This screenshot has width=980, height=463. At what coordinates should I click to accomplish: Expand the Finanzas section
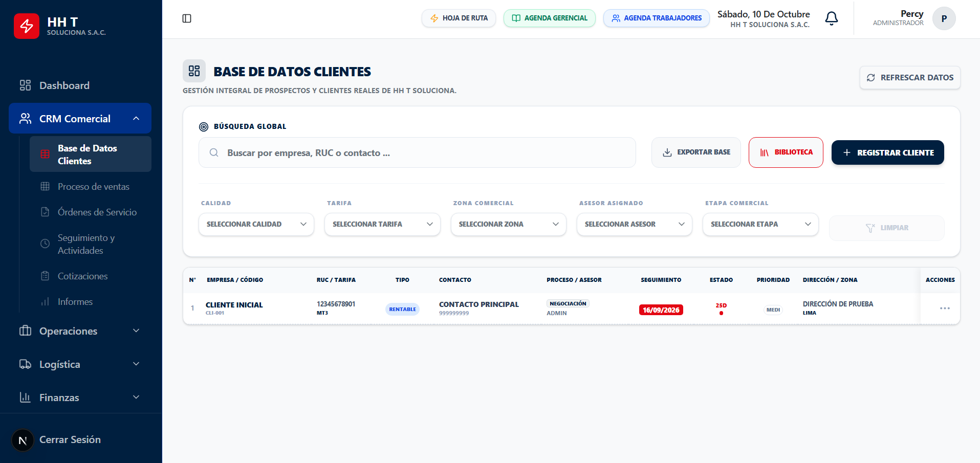(80, 398)
